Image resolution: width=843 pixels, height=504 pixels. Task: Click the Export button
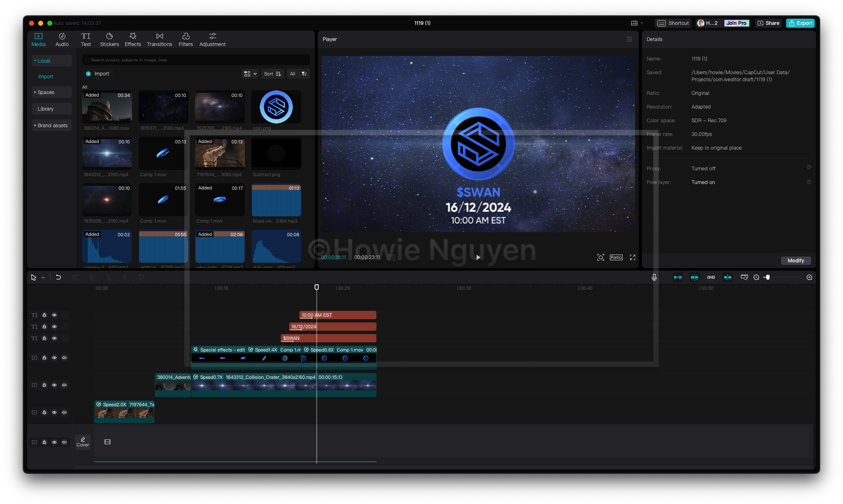pyautogui.click(x=800, y=23)
